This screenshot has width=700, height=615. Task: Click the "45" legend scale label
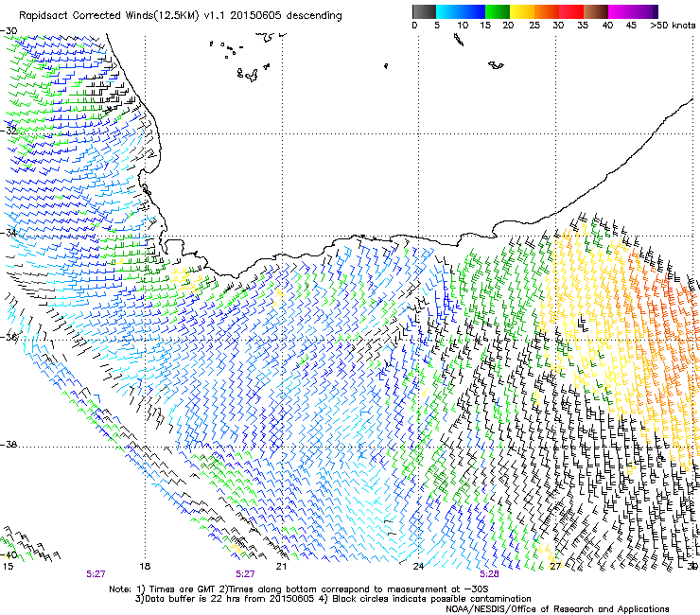tap(631, 26)
